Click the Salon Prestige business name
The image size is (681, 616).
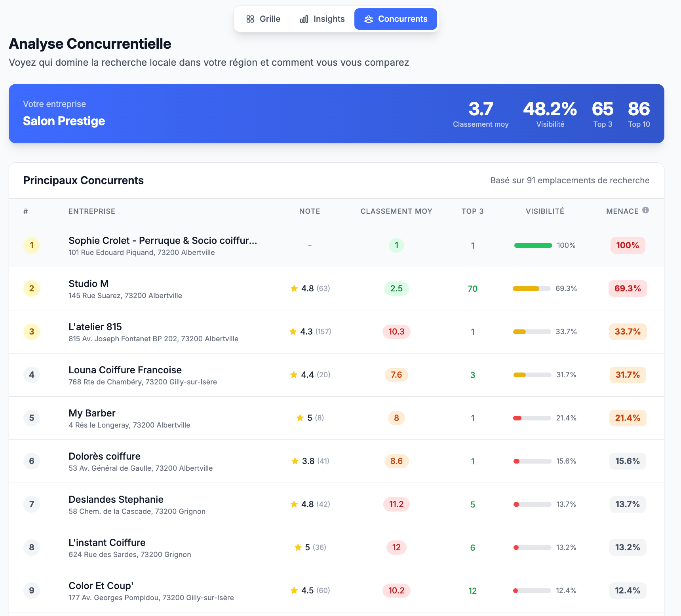(64, 121)
